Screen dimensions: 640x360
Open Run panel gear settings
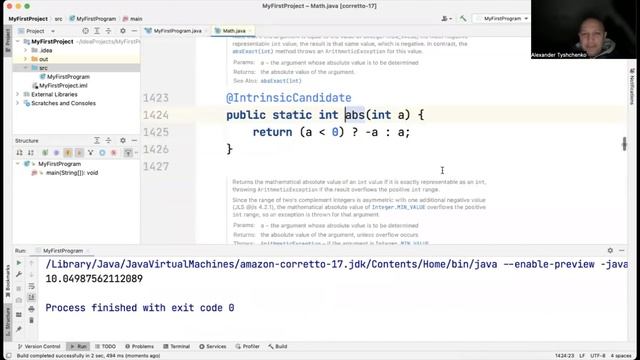pos(610,251)
